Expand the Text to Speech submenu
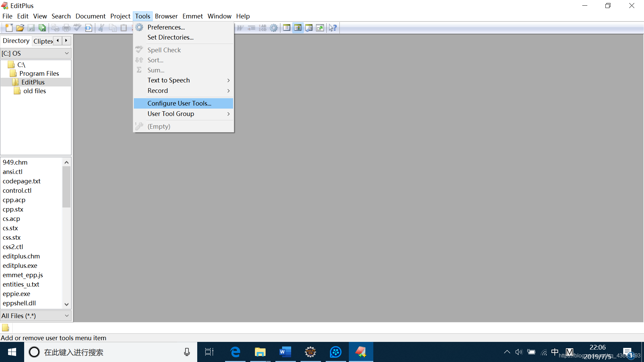This screenshot has width=644, height=362. tap(183, 80)
